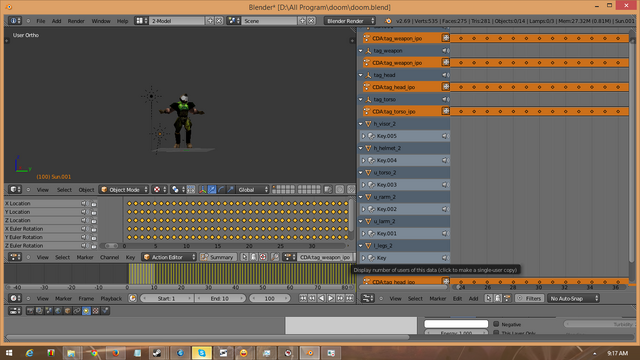This screenshot has height=360, width=640.
Task: Click Only Selected icon in Action Editor header
Action: (244, 257)
